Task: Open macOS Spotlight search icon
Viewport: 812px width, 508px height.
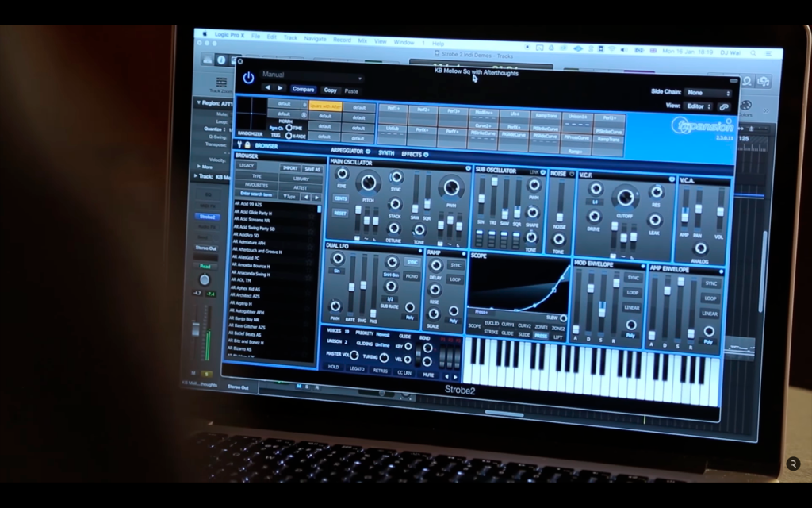Action: (x=753, y=52)
